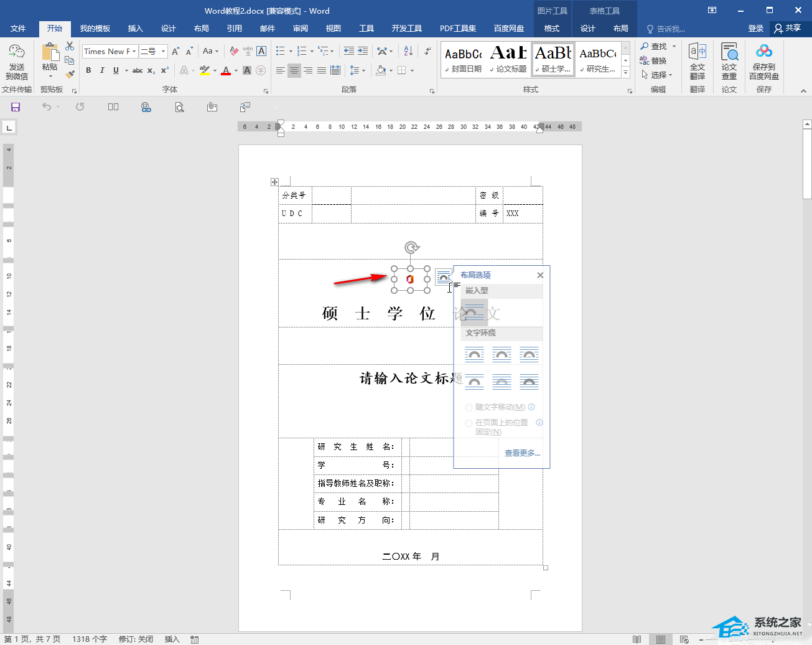Click the Save icon in quick access toolbar
The height and width of the screenshot is (645, 812).
(x=16, y=107)
